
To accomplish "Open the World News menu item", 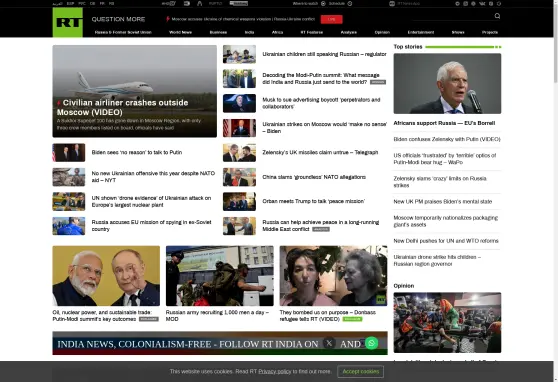I will point(180,32).
